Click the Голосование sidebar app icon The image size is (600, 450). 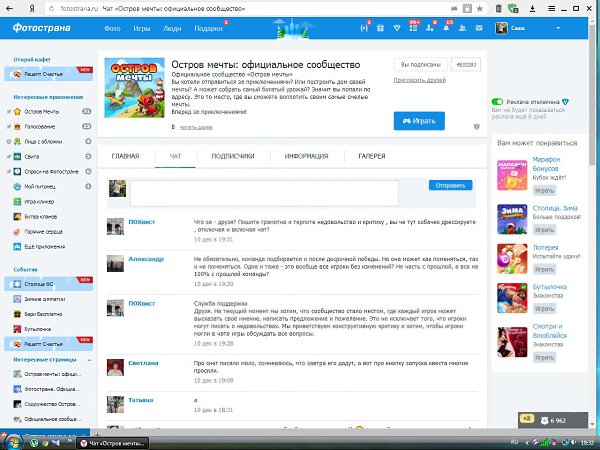click(x=10, y=127)
